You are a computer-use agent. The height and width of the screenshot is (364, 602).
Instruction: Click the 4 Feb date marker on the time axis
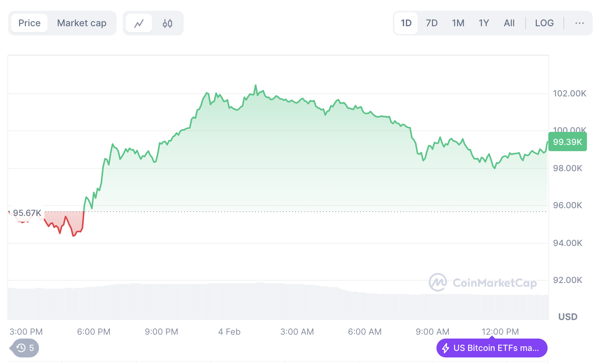click(x=229, y=332)
